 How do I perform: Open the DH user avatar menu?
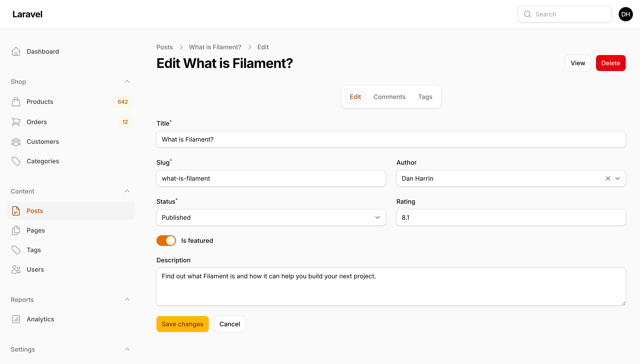[x=625, y=14]
